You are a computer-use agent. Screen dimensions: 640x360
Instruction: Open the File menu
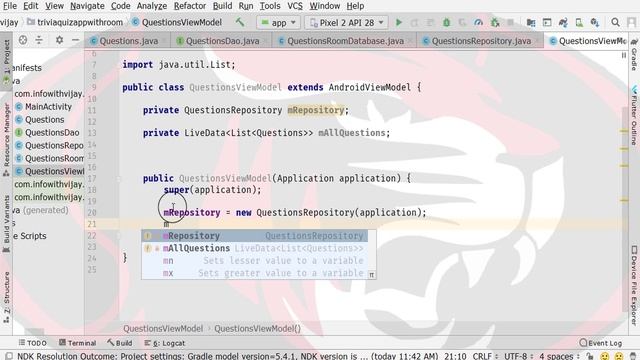(x=9, y=6)
